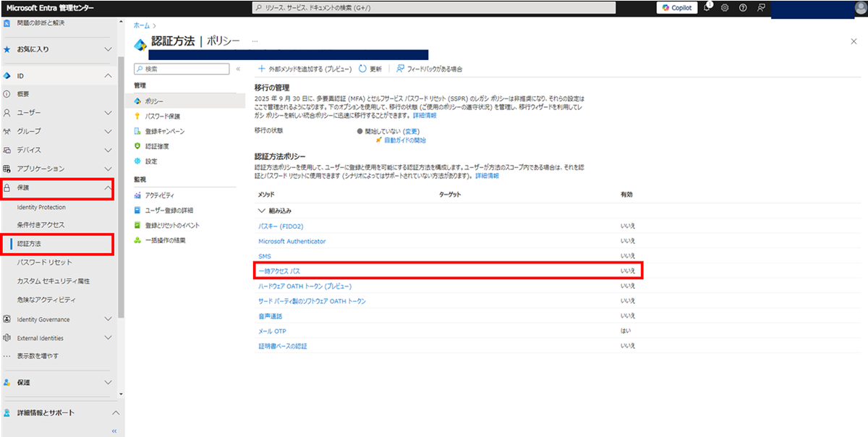This screenshot has height=437, width=868.
Task: Expand the External Identities section
Action: tap(108, 338)
